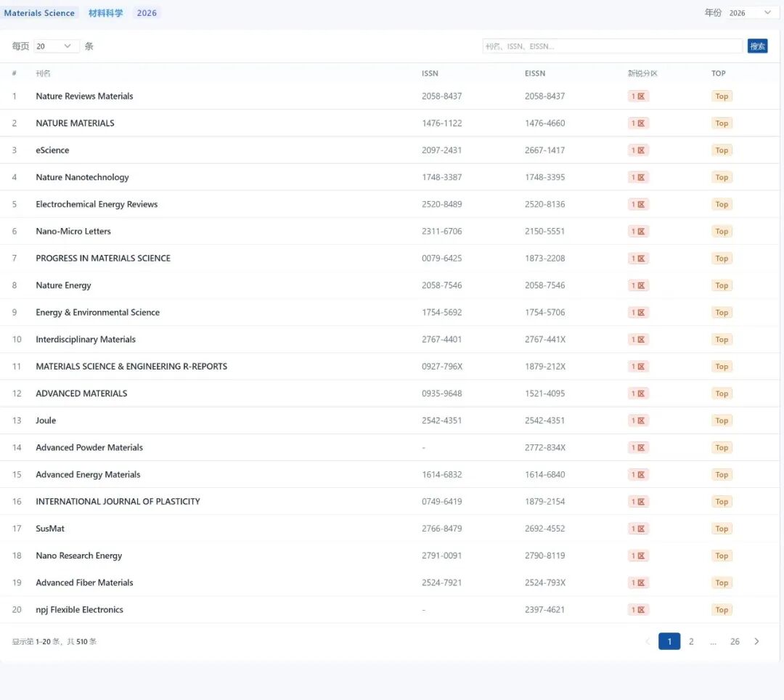Click the 1区 badge for ADVANCED MATERIALS
This screenshot has height=700, width=784.
click(x=638, y=394)
